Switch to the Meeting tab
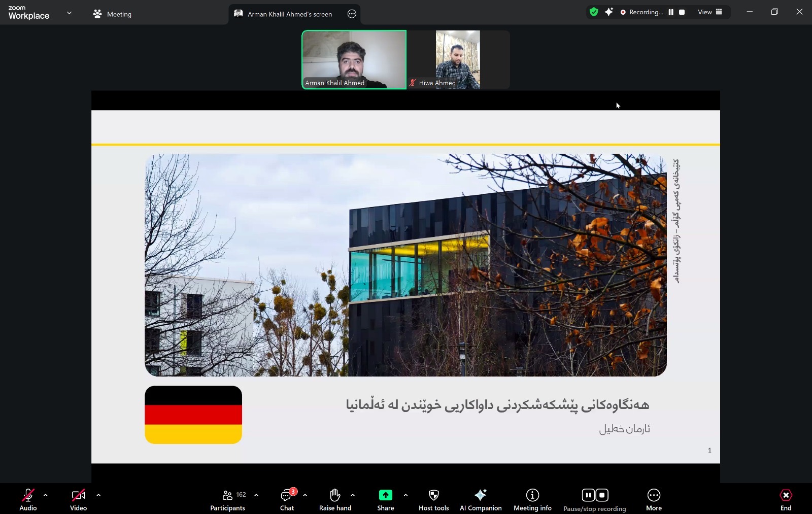Viewport: 812px width, 514px height. coord(113,14)
